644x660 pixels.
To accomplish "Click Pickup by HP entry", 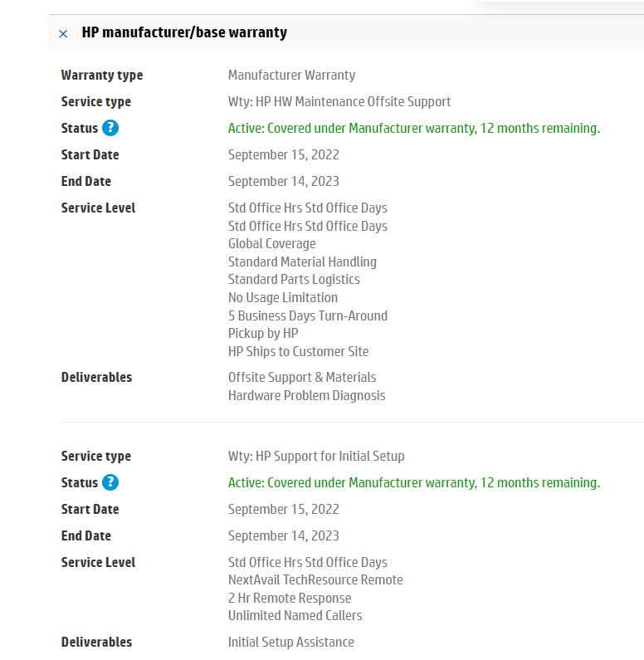I will coord(262,333).
